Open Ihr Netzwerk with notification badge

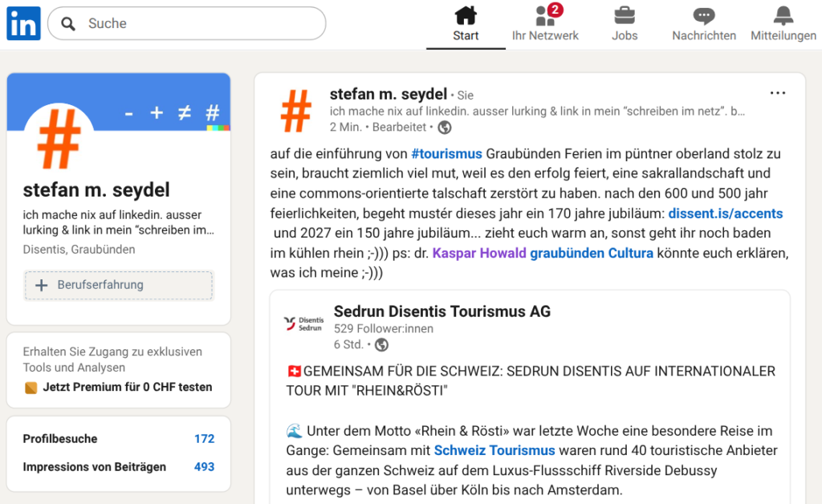coord(545,24)
